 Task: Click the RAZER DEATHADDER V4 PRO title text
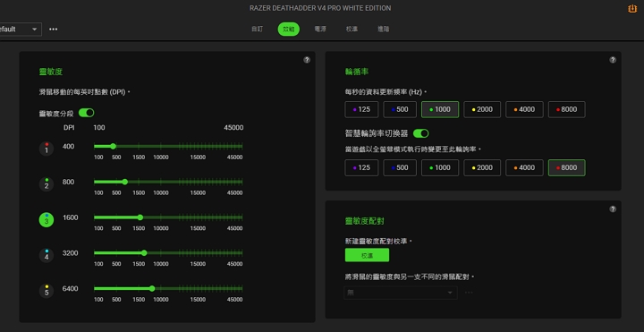[320, 8]
